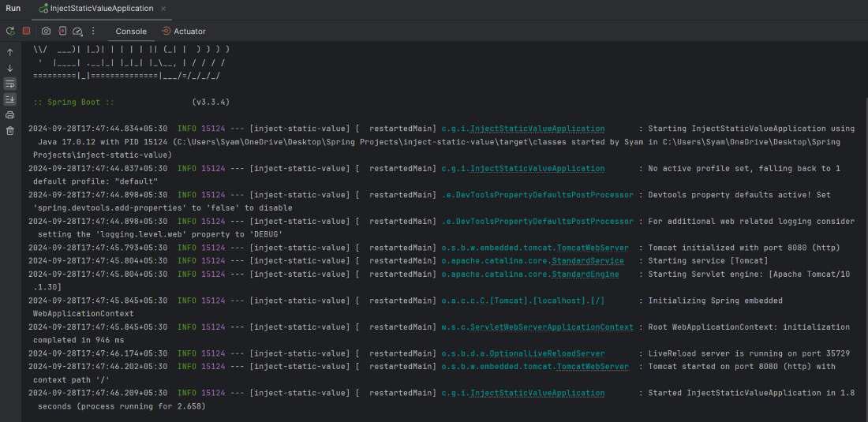Click 'Projects\inject-static-value)' path line
Viewport: 868px width, 422px height.
pos(103,155)
